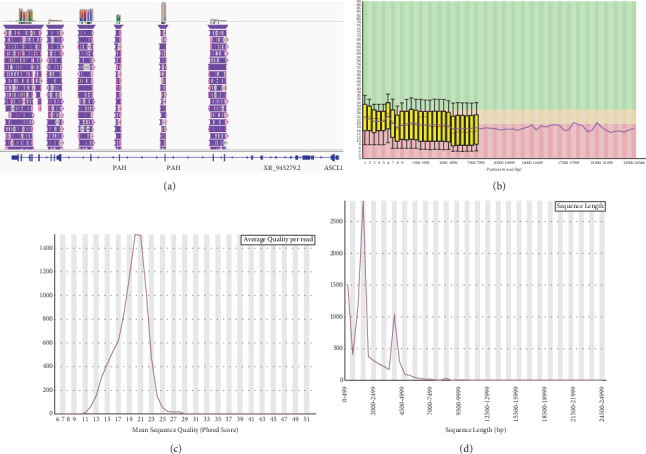This screenshot has width=646, height=454.
Task: Click the Sequence Length (bp) axis title
Action: point(475,430)
